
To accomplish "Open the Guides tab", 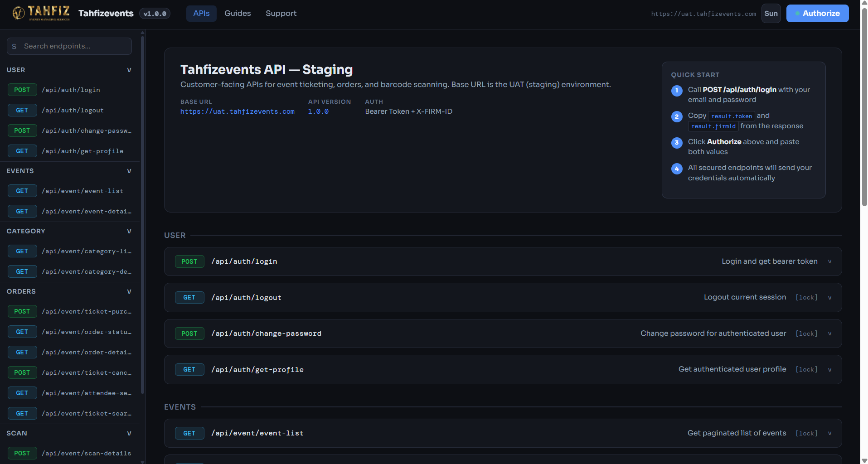I will click(238, 14).
